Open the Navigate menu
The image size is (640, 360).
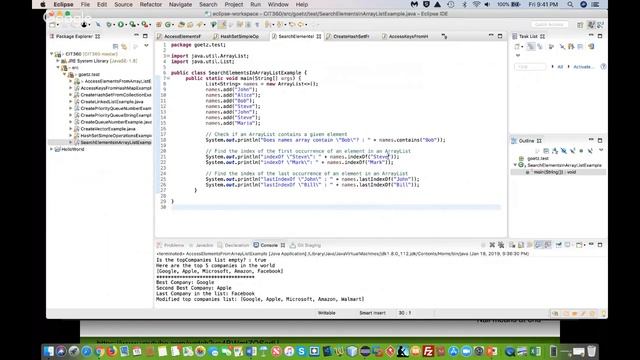[x=180, y=4]
